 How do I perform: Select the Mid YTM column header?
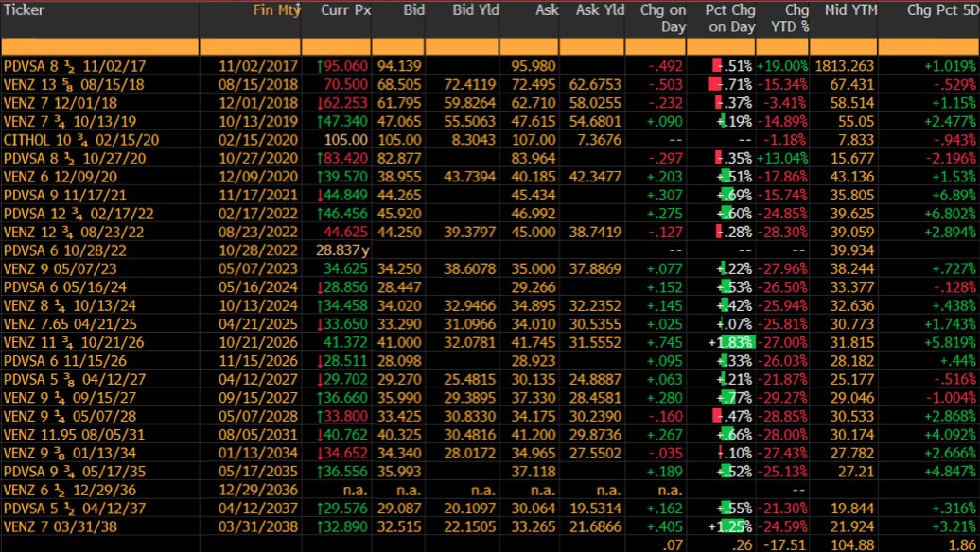(850, 10)
